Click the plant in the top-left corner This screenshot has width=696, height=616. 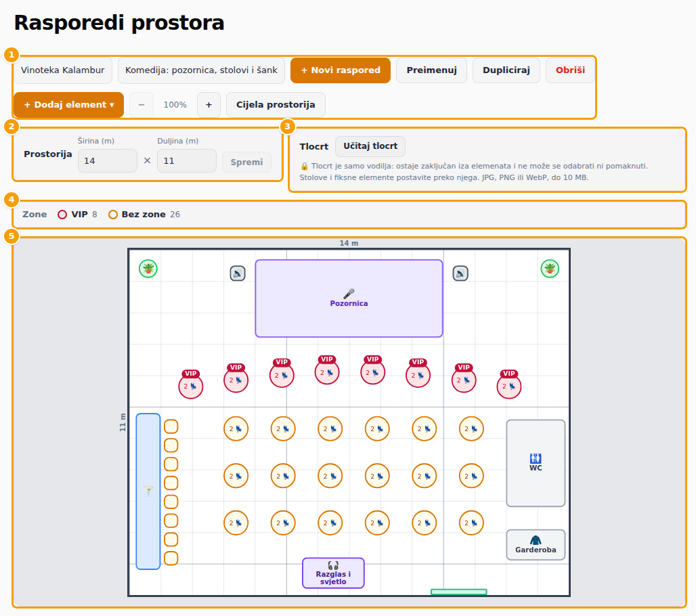(x=148, y=269)
